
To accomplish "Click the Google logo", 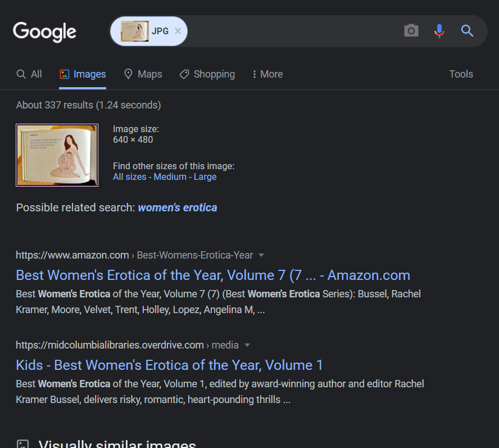I will (x=44, y=31).
